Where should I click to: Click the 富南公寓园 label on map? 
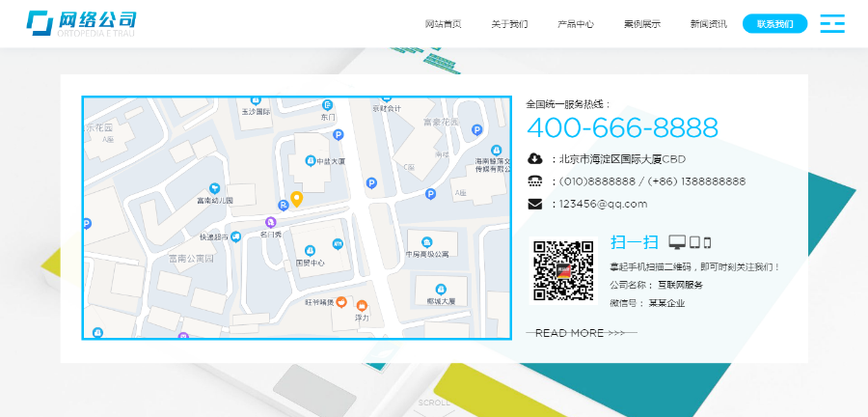coord(191,258)
